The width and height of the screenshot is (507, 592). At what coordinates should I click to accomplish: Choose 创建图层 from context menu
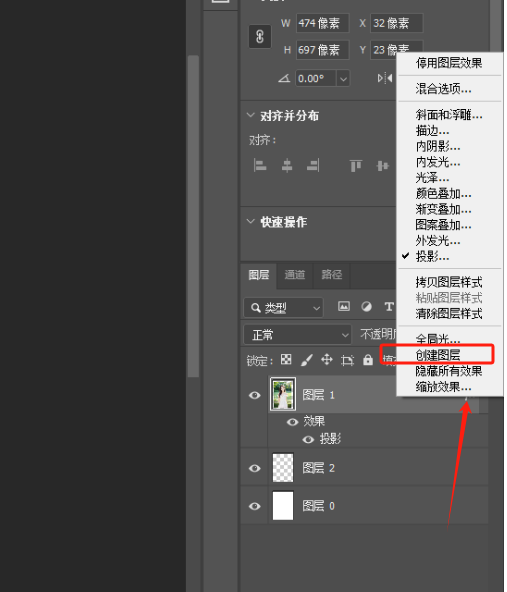tap(438, 355)
